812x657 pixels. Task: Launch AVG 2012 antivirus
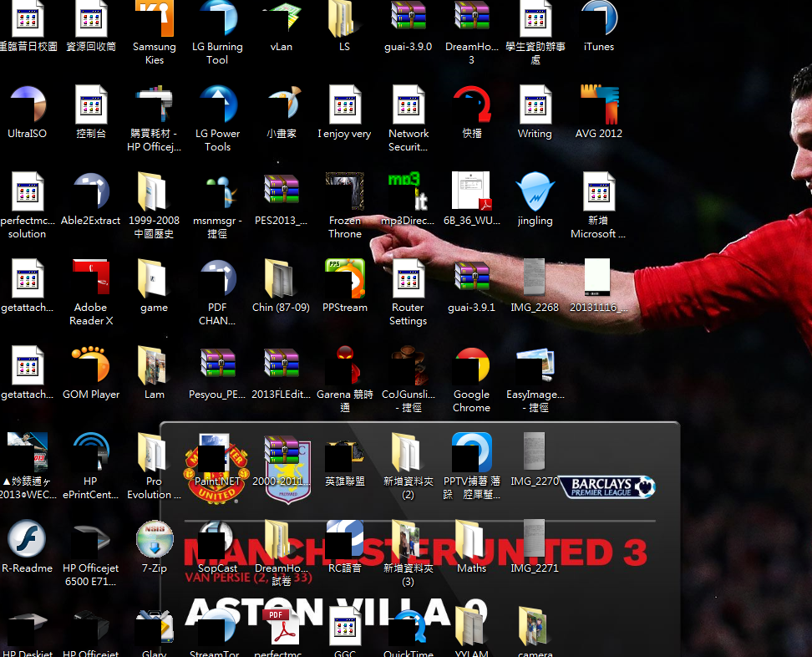(x=599, y=104)
